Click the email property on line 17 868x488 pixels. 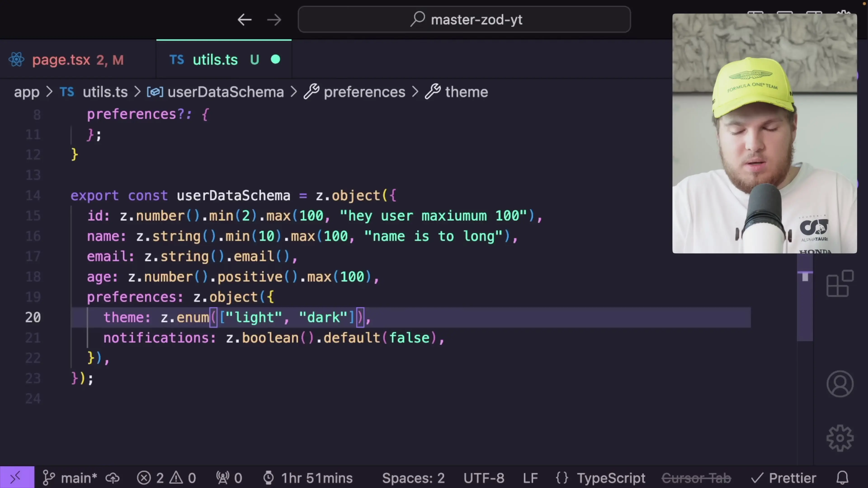pyautogui.click(x=107, y=257)
